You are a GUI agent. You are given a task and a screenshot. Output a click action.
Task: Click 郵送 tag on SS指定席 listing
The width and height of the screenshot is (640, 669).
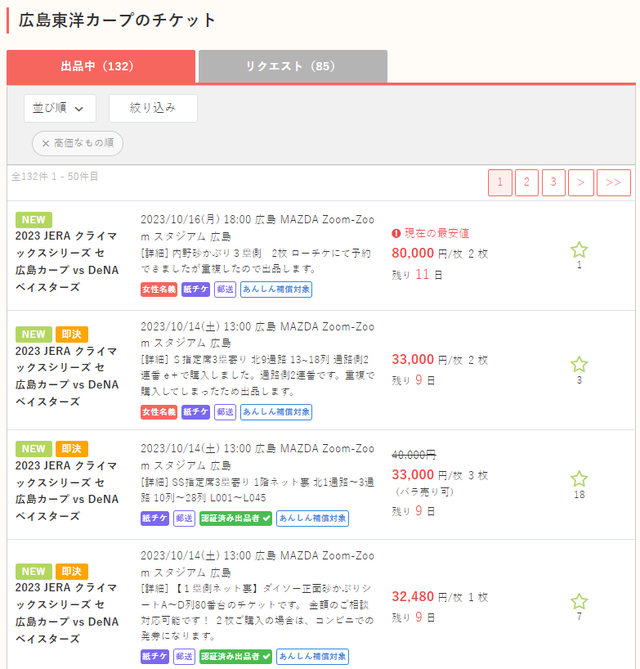point(184,518)
